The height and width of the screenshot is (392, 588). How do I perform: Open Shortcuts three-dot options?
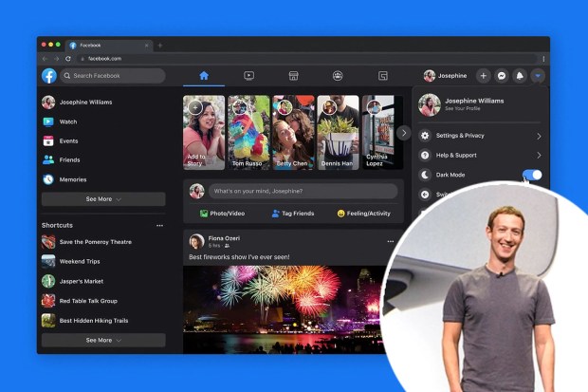click(159, 225)
